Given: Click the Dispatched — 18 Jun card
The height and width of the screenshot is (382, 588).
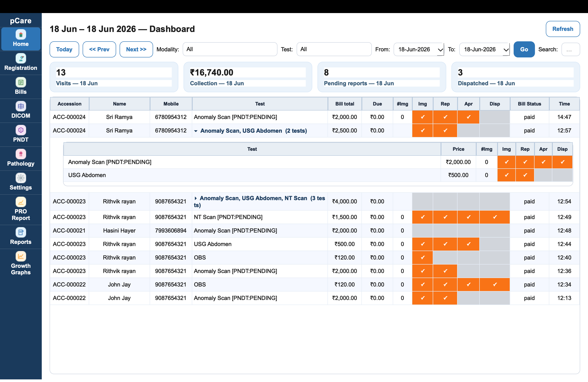Looking at the screenshot, I should [515, 77].
